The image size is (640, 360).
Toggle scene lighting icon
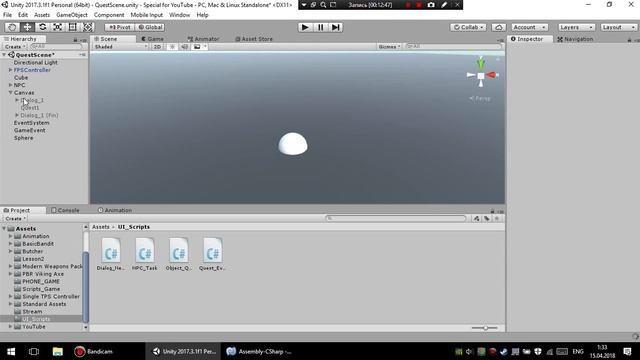pos(172,47)
